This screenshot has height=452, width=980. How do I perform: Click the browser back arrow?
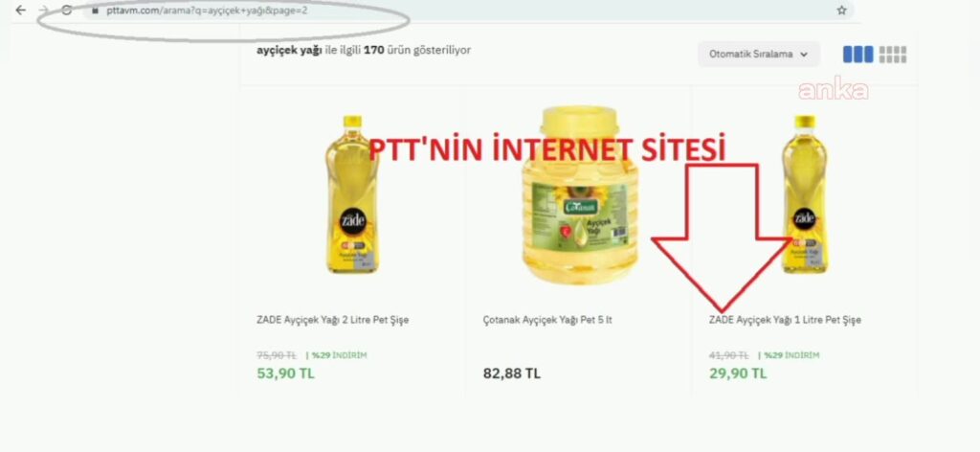point(21,10)
